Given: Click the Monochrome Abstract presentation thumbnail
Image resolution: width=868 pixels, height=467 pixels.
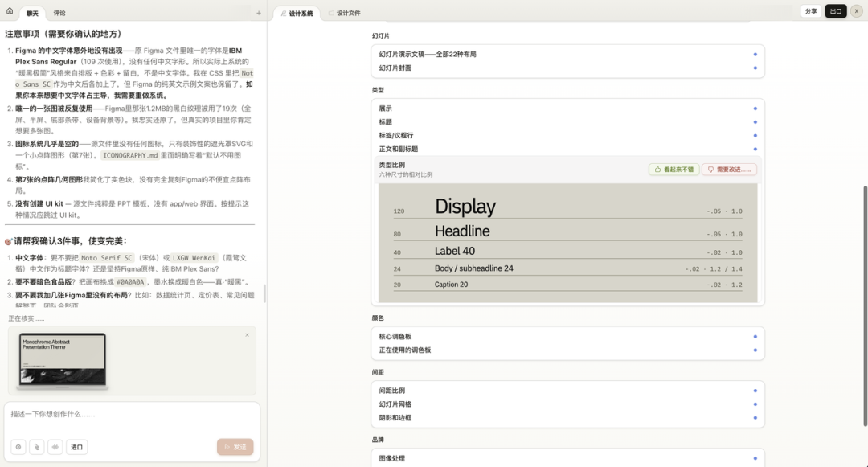Looking at the screenshot, I should (63, 361).
